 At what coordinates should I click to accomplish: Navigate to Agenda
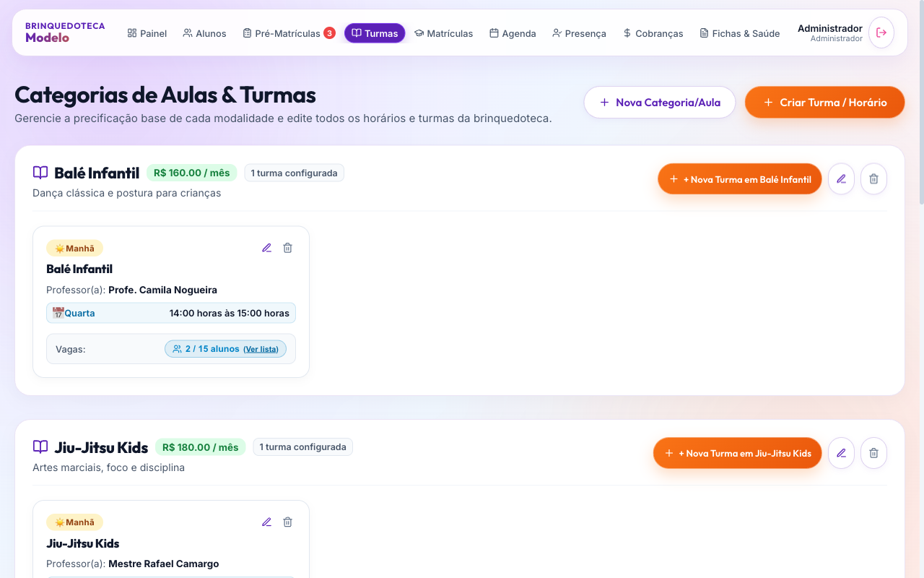click(x=513, y=33)
